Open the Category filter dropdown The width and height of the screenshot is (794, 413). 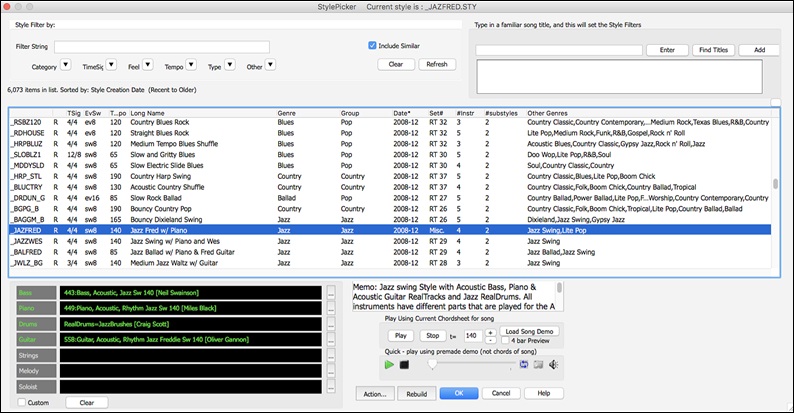(65, 65)
